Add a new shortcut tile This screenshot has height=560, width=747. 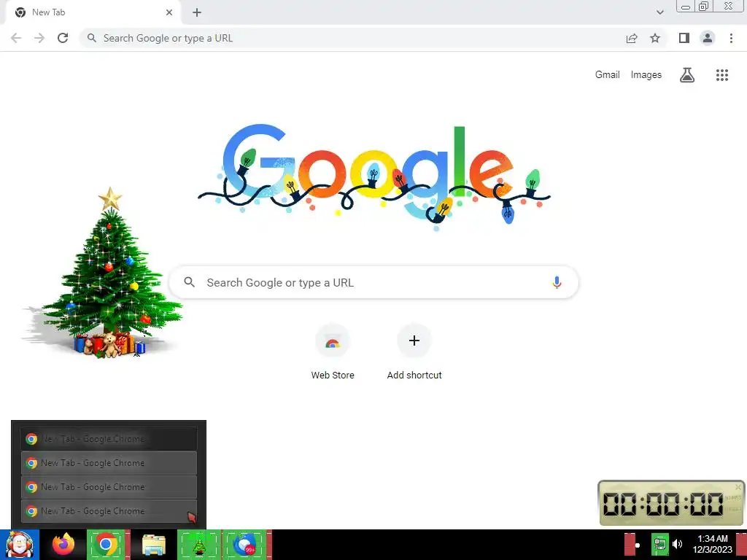coord(414,351)
